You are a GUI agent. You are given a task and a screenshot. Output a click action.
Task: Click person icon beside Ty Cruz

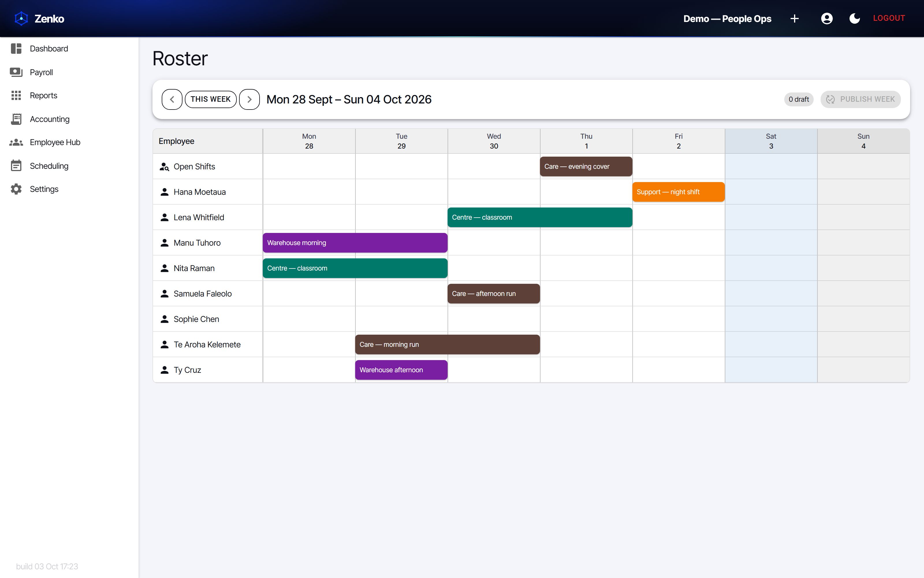(x=165, y=370)
